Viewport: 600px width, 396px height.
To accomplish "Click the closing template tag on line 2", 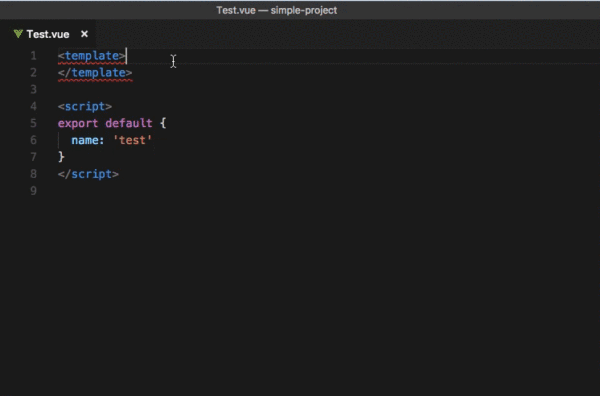I will coord(95,73).
